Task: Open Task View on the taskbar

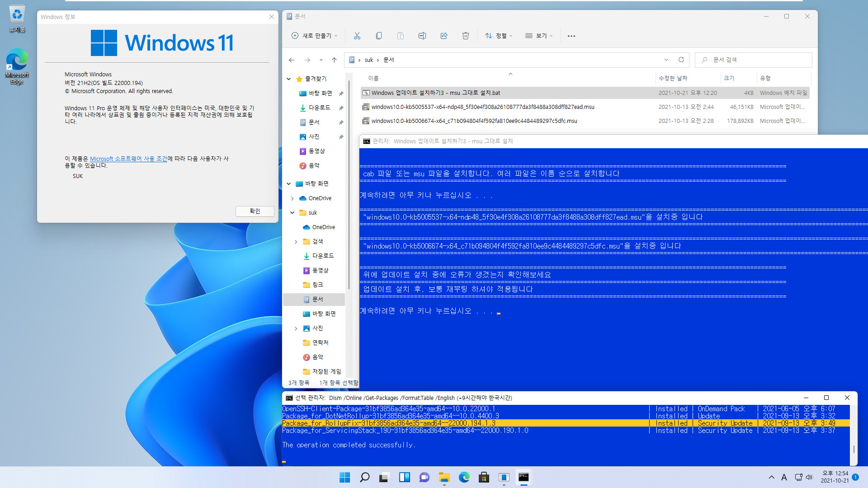Action: click(384, 477)
